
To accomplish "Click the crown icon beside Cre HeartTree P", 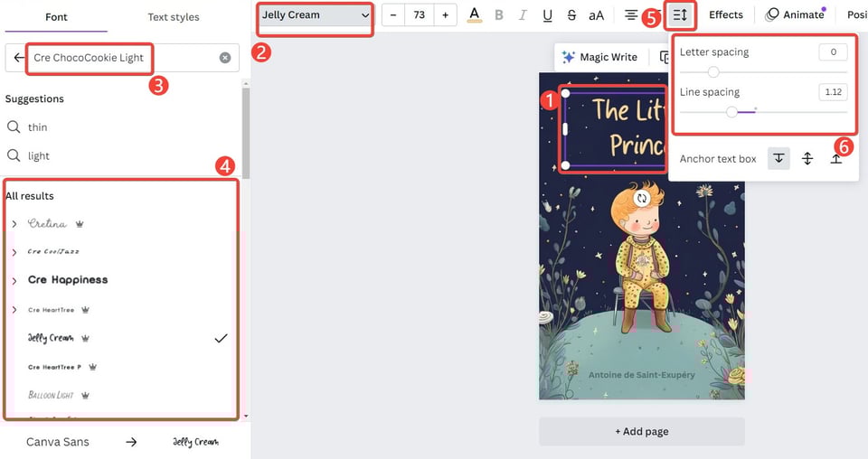I will 93,367.
